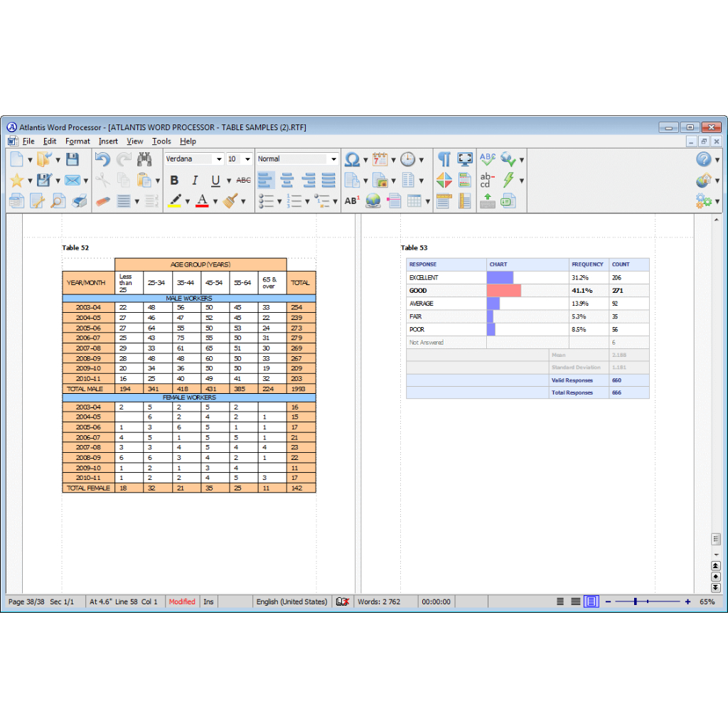The height and width of the screenshot is (728, 728).
Task: Open the Insert menu
Action: 108,141
